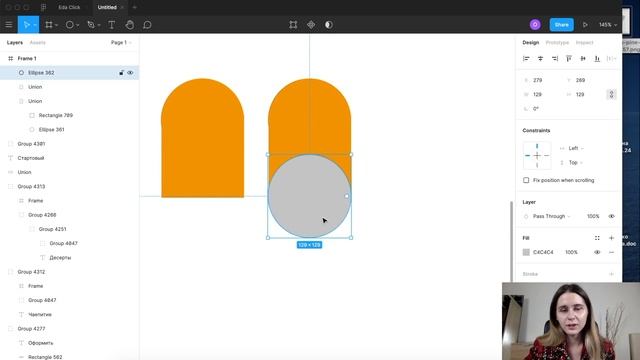This screenshot has height=360, width=640.
Task: Open the Pen tool options arrow
Action: (99, 25)
